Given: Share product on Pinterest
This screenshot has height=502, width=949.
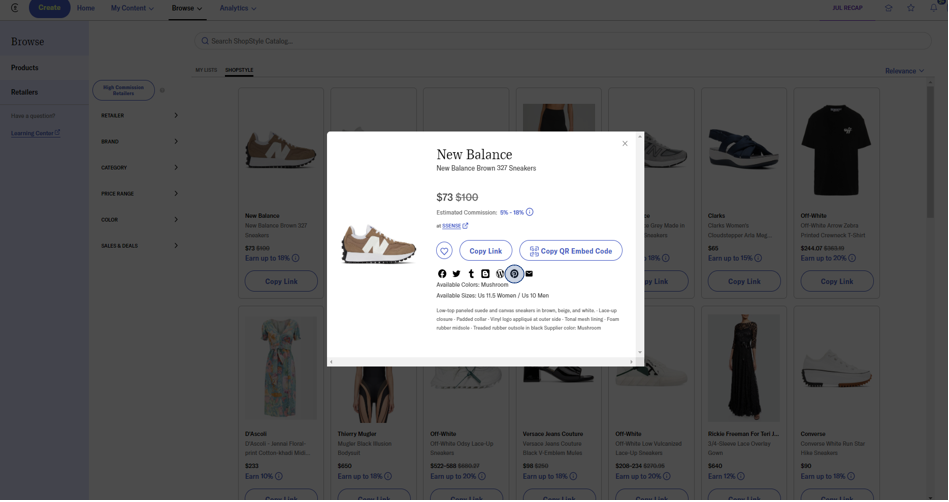Looking at the screenshot, I should 515,274.
